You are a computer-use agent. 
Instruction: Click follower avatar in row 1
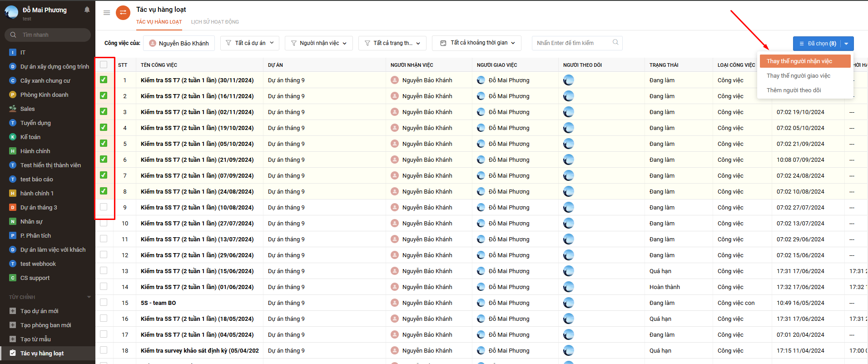pyautogui.click(x=569, y=80)
